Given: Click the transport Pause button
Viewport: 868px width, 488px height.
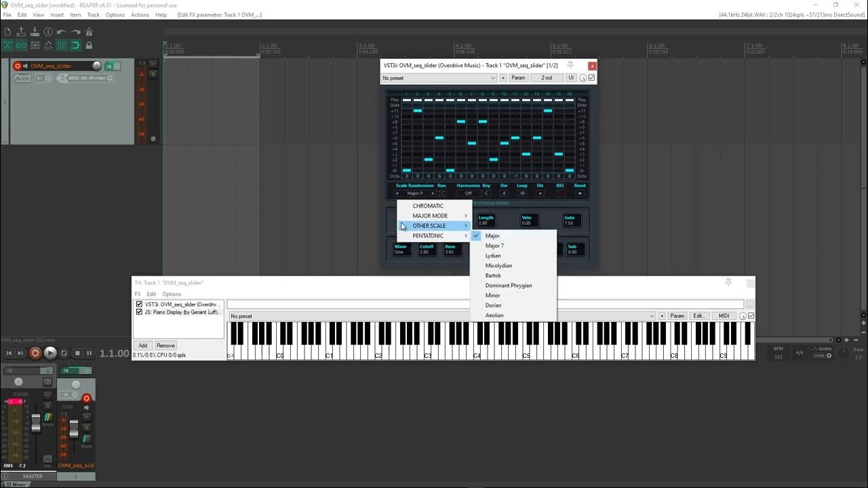Looking at the screenshot, I should (89, 353).
